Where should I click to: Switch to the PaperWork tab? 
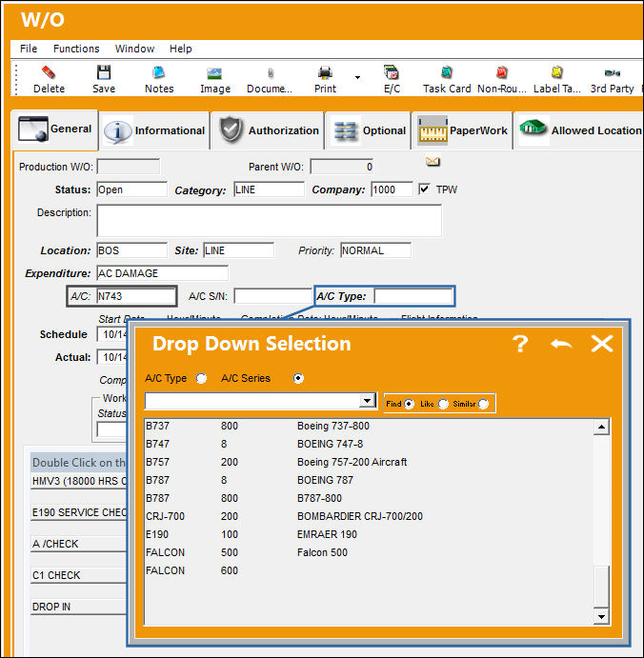pyautogui.click(x=463, y=130)
